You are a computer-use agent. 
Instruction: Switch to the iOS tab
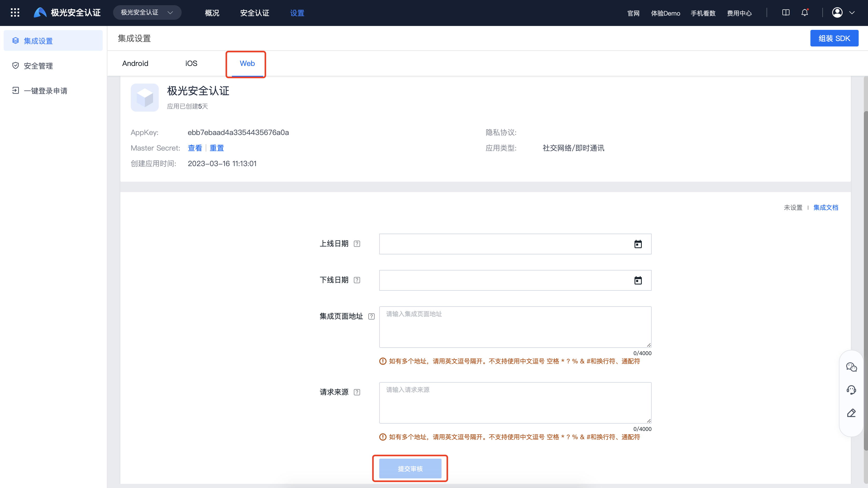pos(191,63)
